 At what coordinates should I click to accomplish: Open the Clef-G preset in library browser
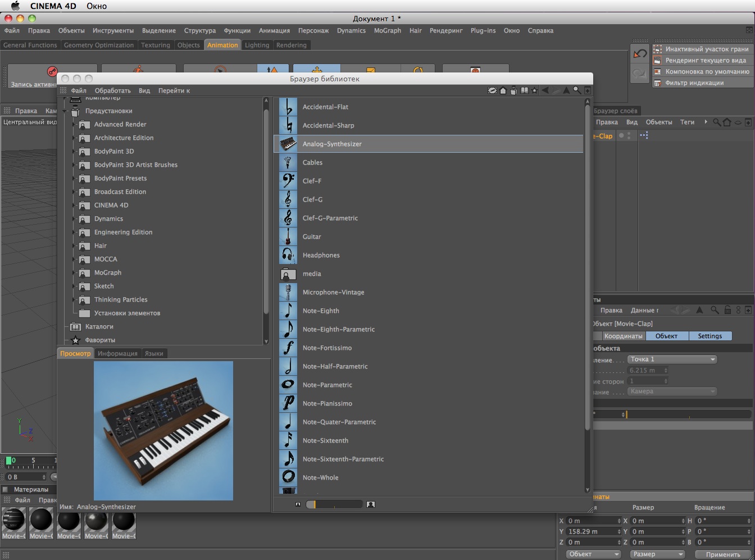[x=312, y=199]
